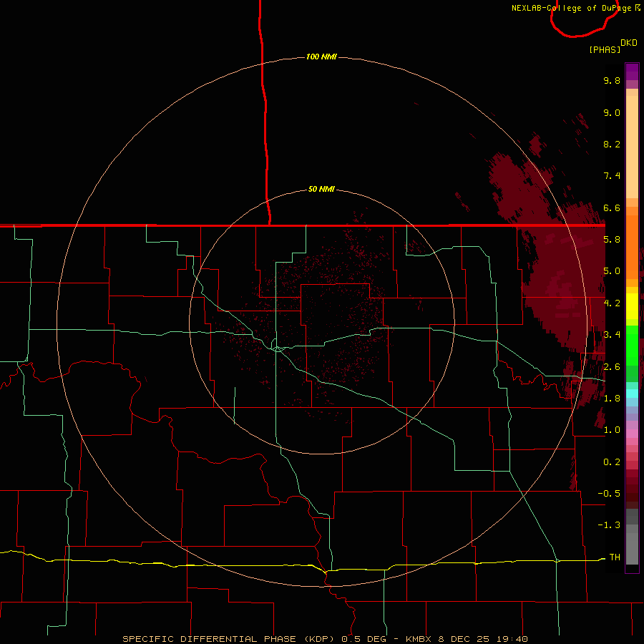
Task: Click the [PHAS] legend heading
Action: pyautogui.click(x=605, y=50)
